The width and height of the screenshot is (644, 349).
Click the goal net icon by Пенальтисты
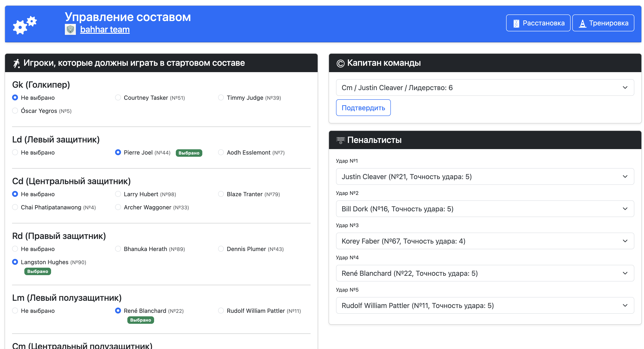340,140
